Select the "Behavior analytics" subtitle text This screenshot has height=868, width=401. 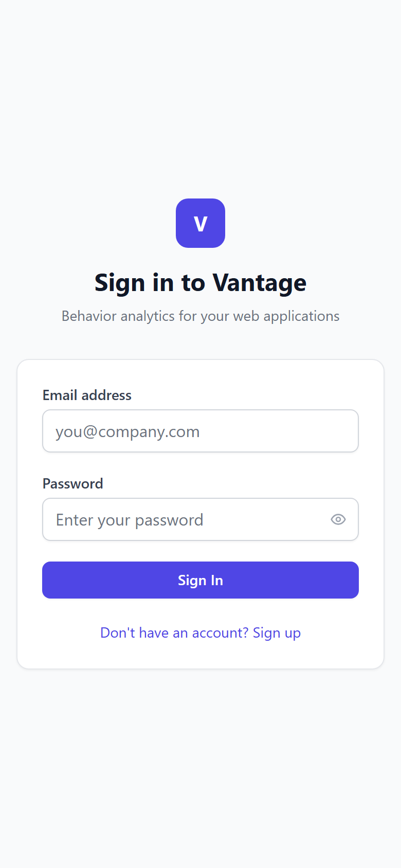pos(200,316)
